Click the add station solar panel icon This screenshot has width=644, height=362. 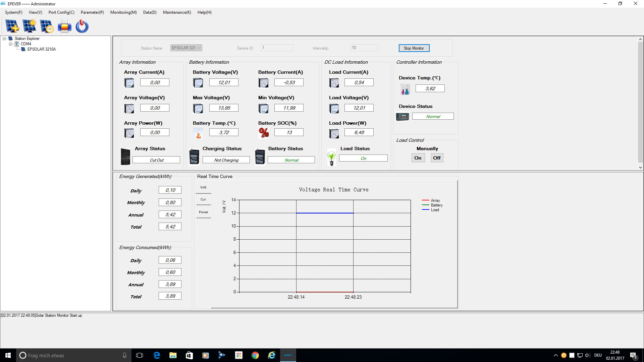click(x=12, y=26)
